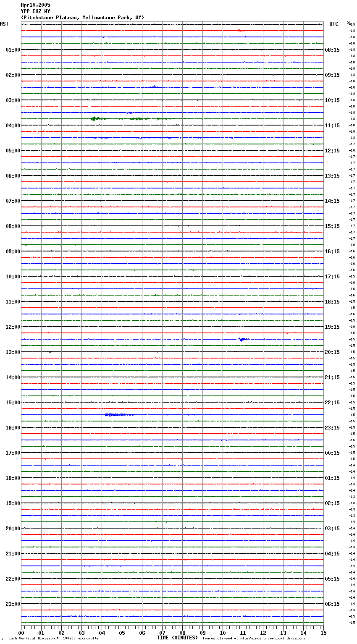
Task: Select the 10:00 MST row label
Action: 13,277
